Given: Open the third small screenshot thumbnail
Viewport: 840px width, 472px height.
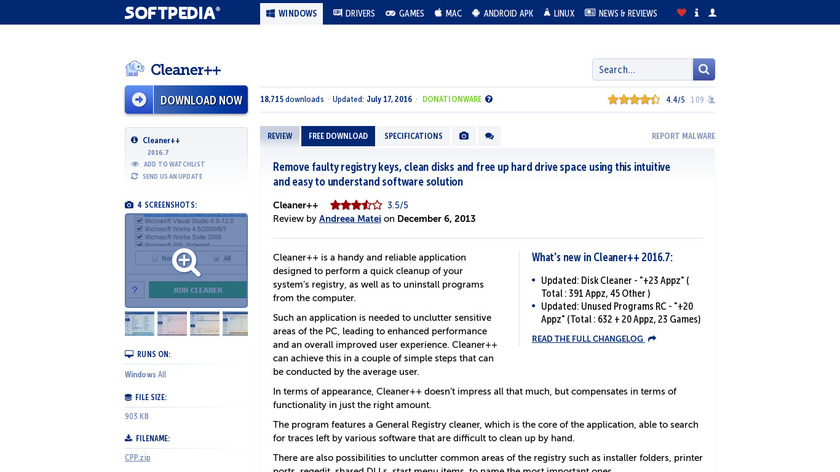Looking at the screenshot, I should pyautogui.click(x=205, y=324).
